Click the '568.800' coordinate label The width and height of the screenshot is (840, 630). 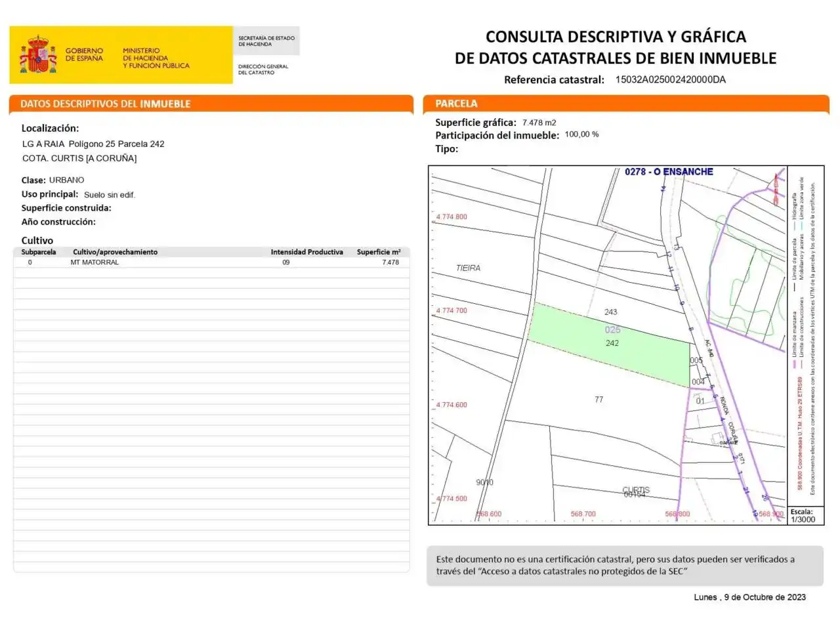pyautogui.click(x=677, y=514)
